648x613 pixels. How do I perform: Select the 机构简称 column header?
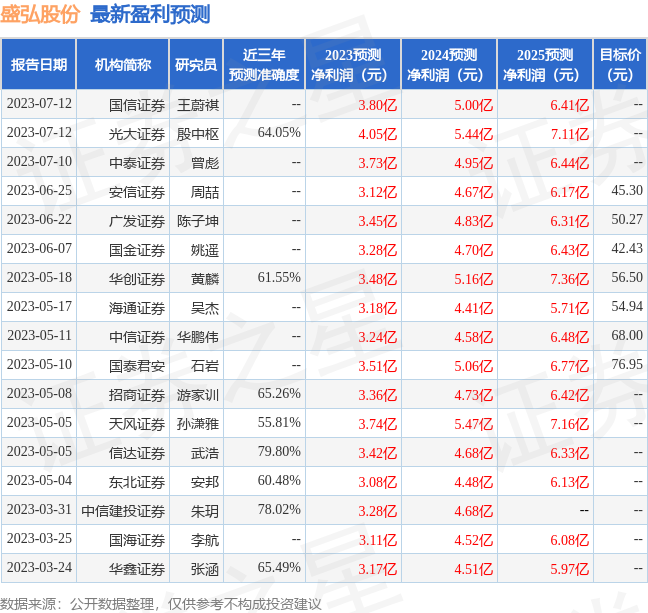(x=123, y=64)
